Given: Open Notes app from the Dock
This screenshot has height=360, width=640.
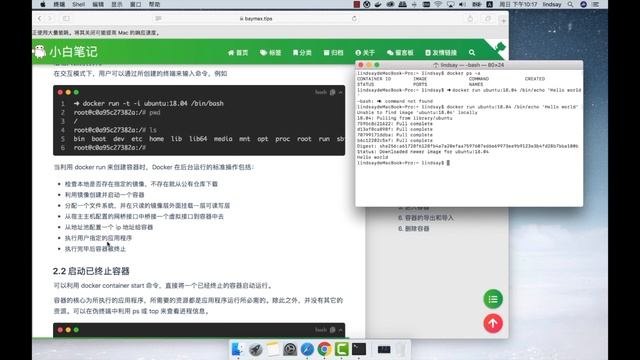Looking at the screenshot, I should click(273, 349).
